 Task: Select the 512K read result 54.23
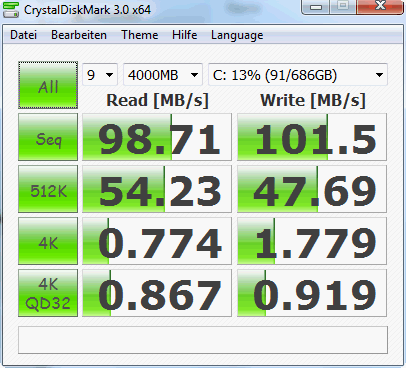point(157,189)
